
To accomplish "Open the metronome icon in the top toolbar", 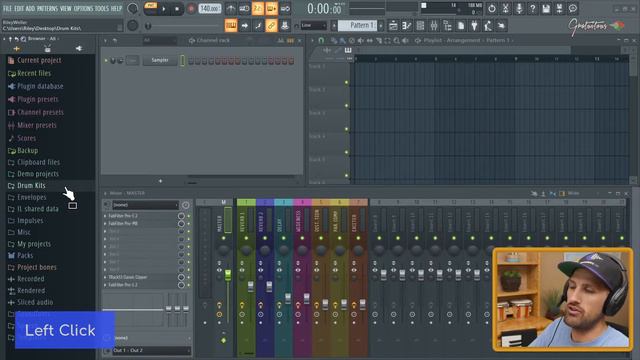I will pos(231,8).
